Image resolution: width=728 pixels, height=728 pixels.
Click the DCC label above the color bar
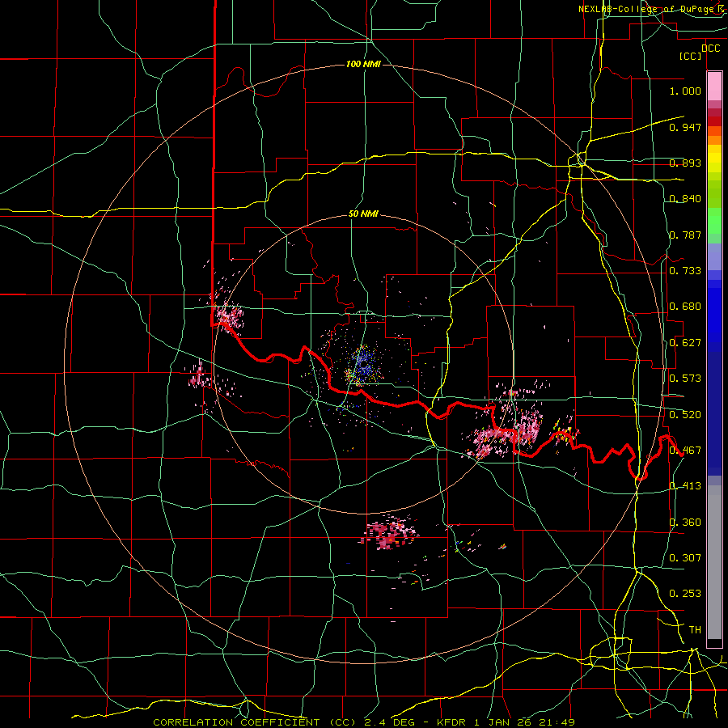point(710,49)
